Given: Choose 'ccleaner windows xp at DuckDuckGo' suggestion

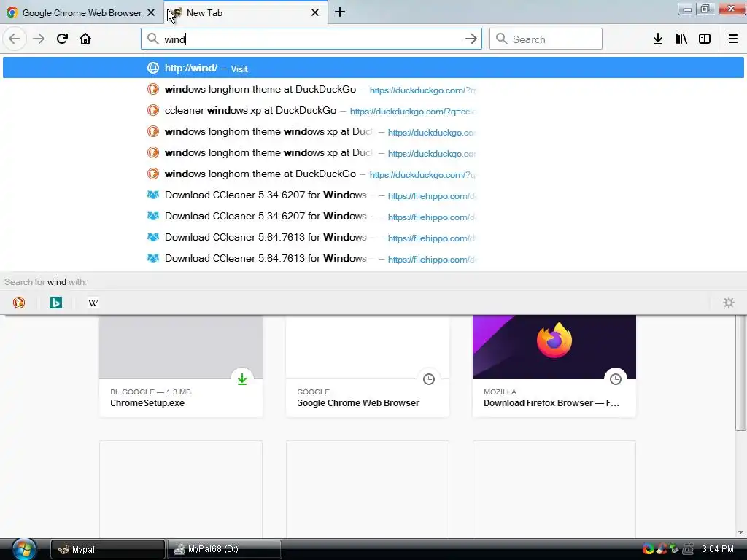Looking at the screenshot, I should point(373,111).
